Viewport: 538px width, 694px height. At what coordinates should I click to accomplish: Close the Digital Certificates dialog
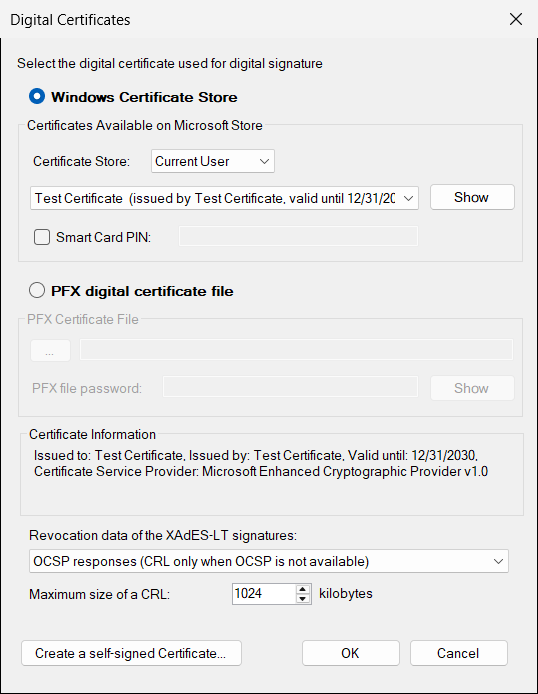click(516, 19)
